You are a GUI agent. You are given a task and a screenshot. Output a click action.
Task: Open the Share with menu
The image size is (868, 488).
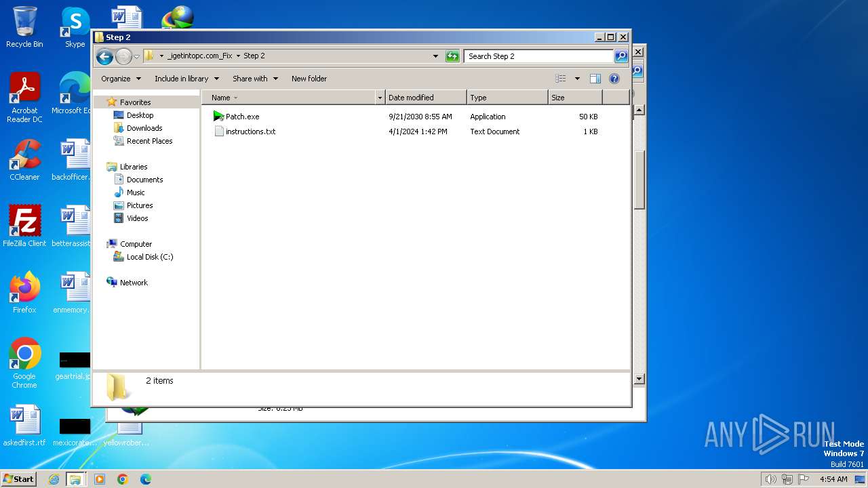(x=255, y=79)
